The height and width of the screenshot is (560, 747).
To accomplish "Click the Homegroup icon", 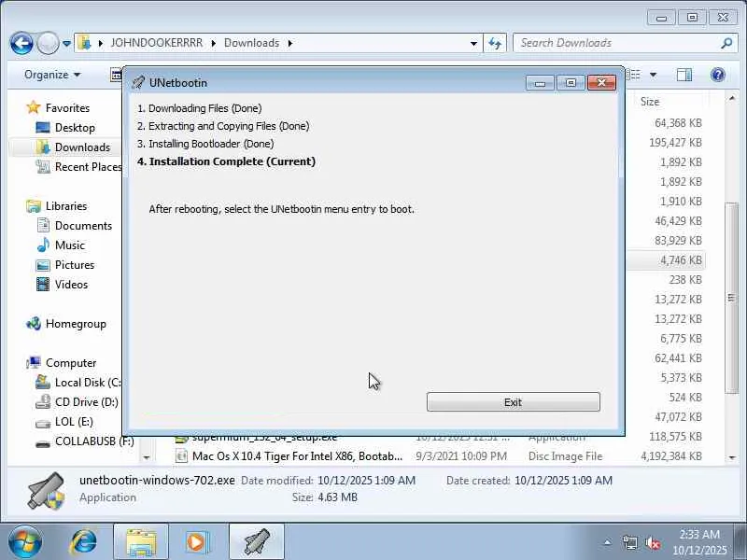I will point(34,324).
